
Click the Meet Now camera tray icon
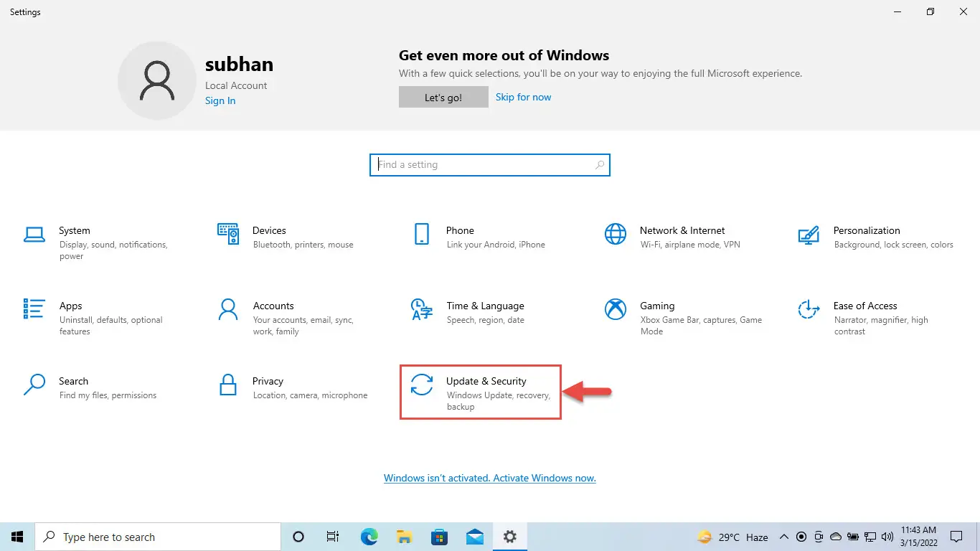(819, 537)
